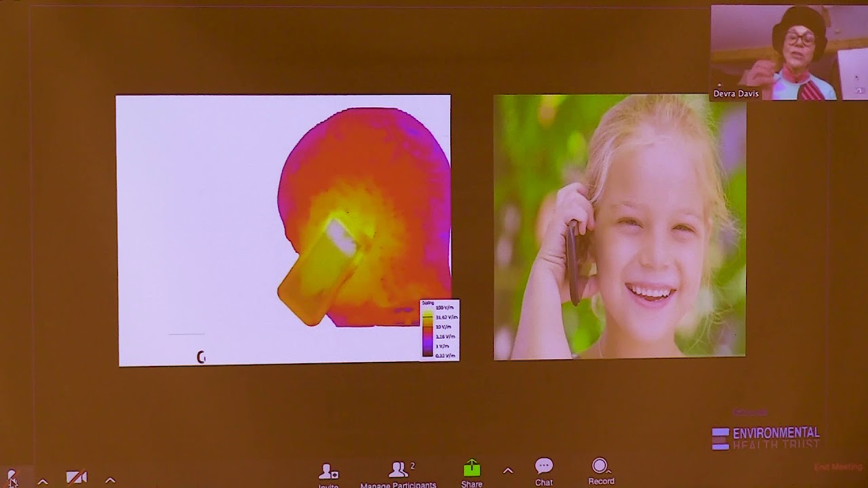Open the Manage Participants panel

coord(398,474)
